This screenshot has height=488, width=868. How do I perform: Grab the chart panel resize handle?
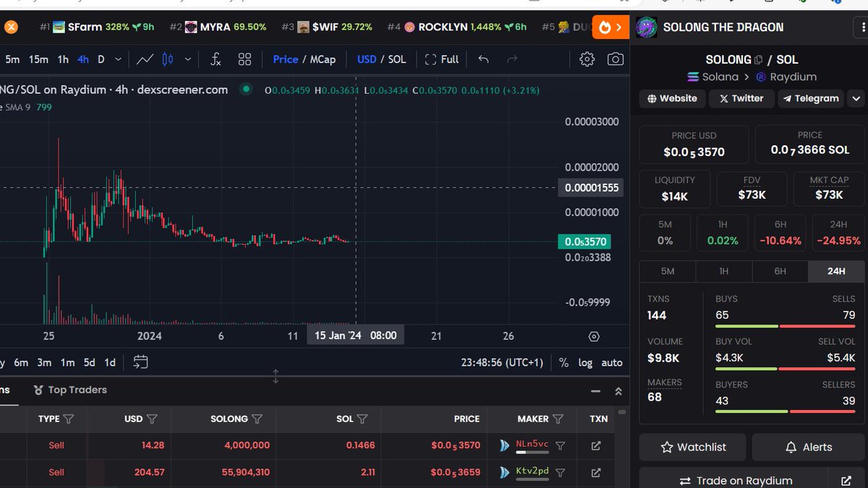[x=276, y=376]
